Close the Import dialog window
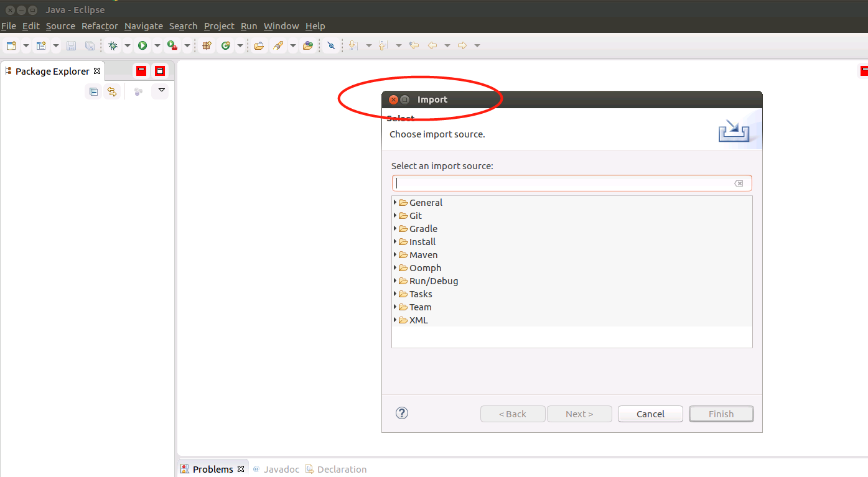 point(393,100)
